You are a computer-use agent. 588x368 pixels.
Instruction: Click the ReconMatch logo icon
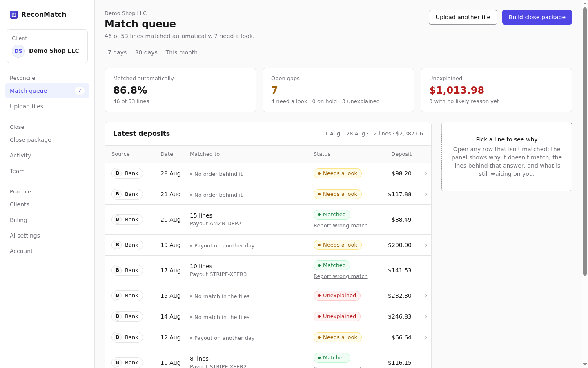(x=14, y=15)
